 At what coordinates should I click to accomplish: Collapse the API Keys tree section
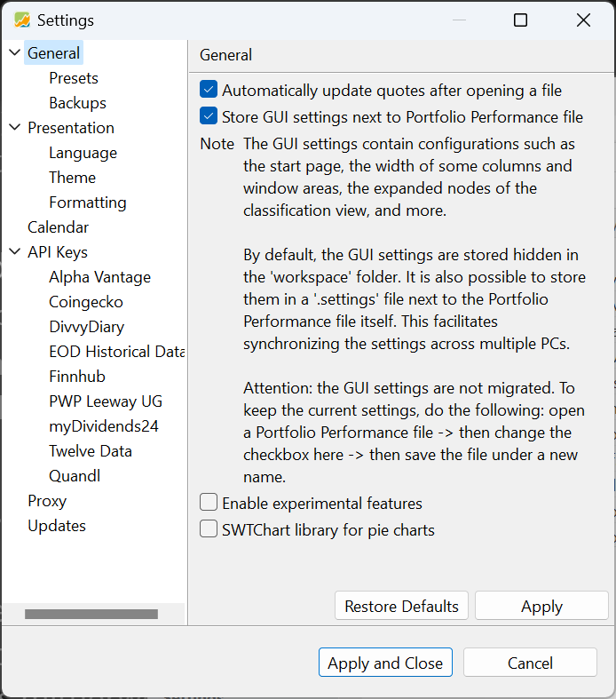15,252
